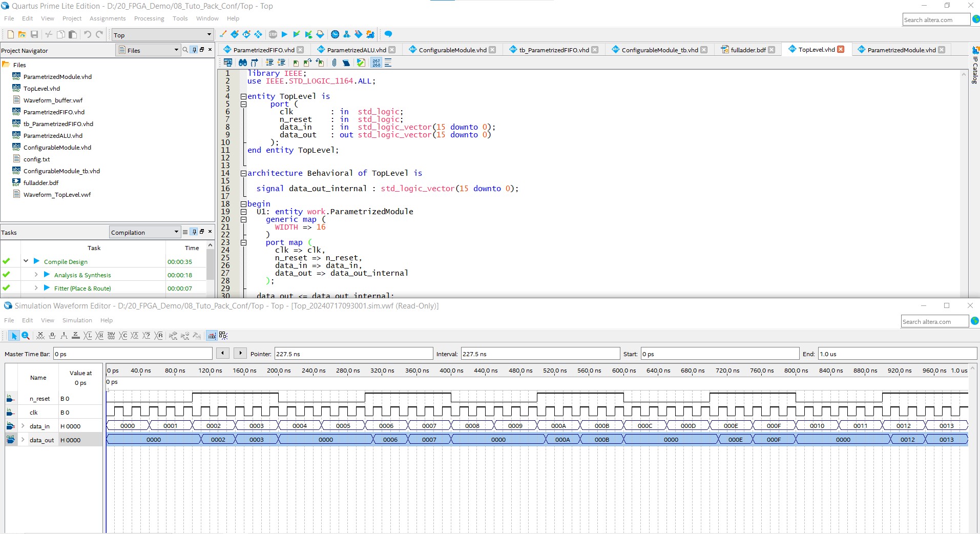Image resolution: width=980 pixels, height=534 pixels.
Task: Click the Forcing Low (0) waveform icon
Action: 52,336
